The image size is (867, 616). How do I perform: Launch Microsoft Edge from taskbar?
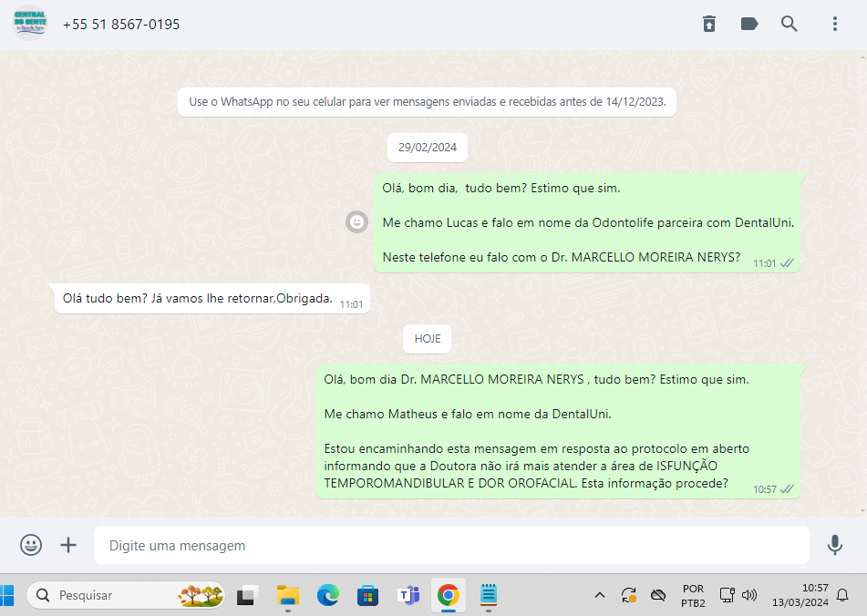click(x=328, y=596)
